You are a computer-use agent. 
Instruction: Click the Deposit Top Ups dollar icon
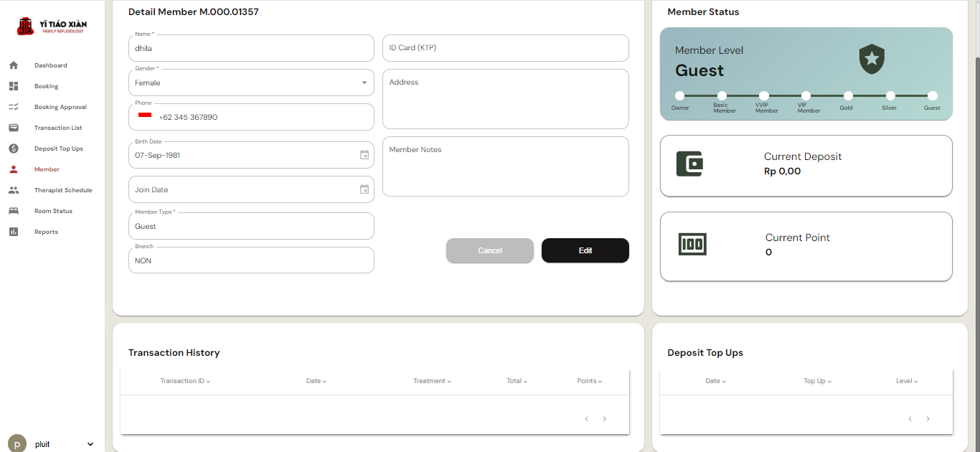(x=14, y=149)
